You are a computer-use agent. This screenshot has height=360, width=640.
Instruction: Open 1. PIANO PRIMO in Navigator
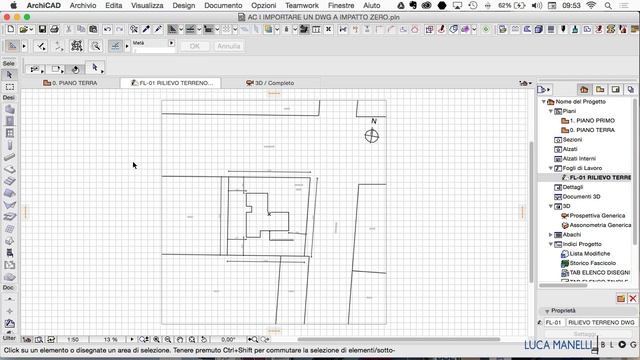(588, 121)
